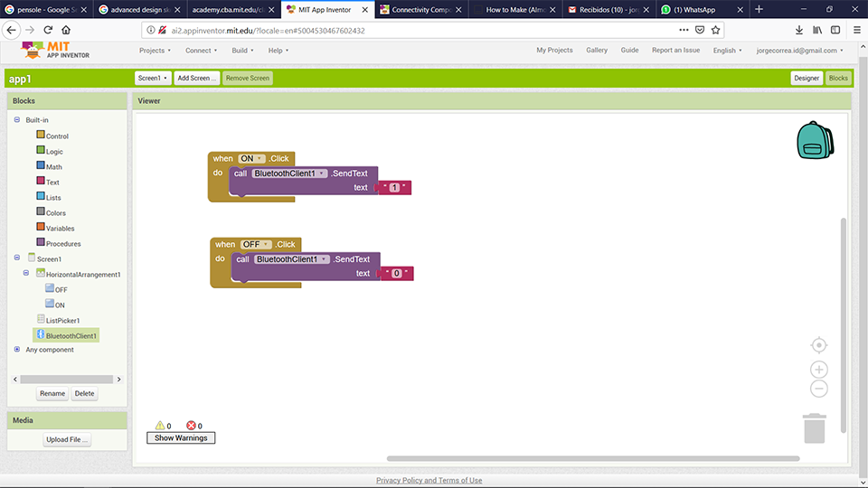This screenshot has height=488, width=868.
Task: Click the Pocket save icon
Action: coord(700,30)
